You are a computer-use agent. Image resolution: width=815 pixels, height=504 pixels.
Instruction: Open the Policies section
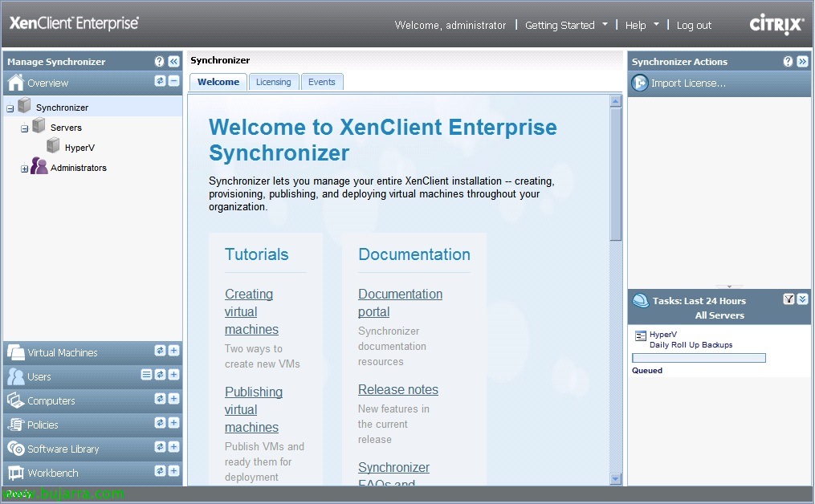[x=43, y=425]
